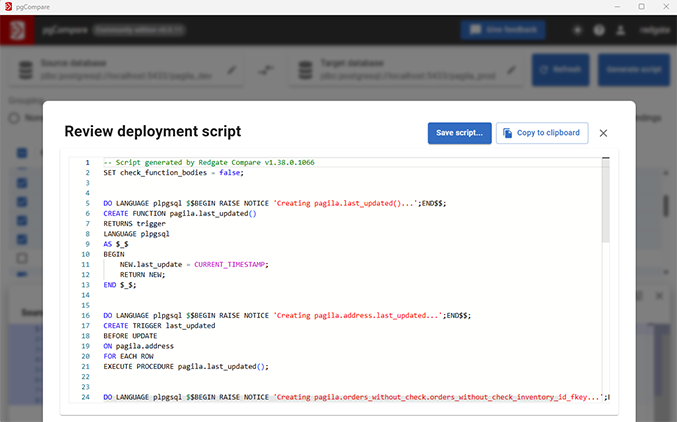This screenshot has width=677, height=422.
Task: Click line 'SET check_function_bodies = false;'
Action: [x=174, y=173]
